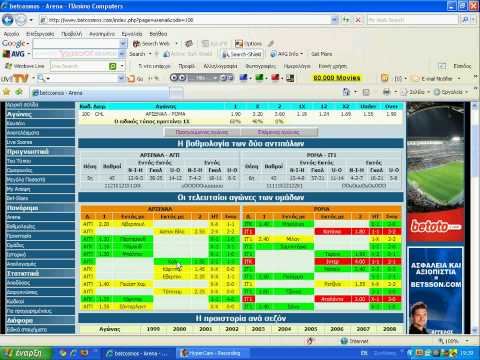Open the Favorites (Αγαπημένα) menu
The image size is (480, 360).
(x=102, y=34)
